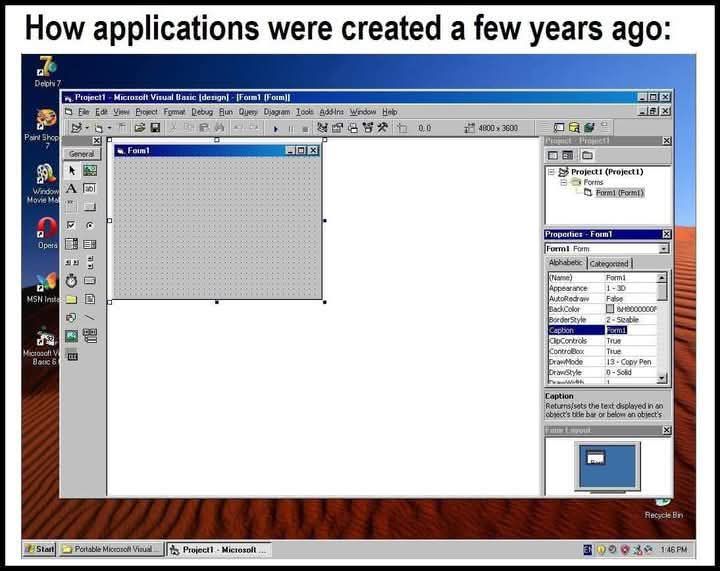Screen dimensions: 720x571
Task: Open Add Form dropdown arrow
Action: point(109,128)
